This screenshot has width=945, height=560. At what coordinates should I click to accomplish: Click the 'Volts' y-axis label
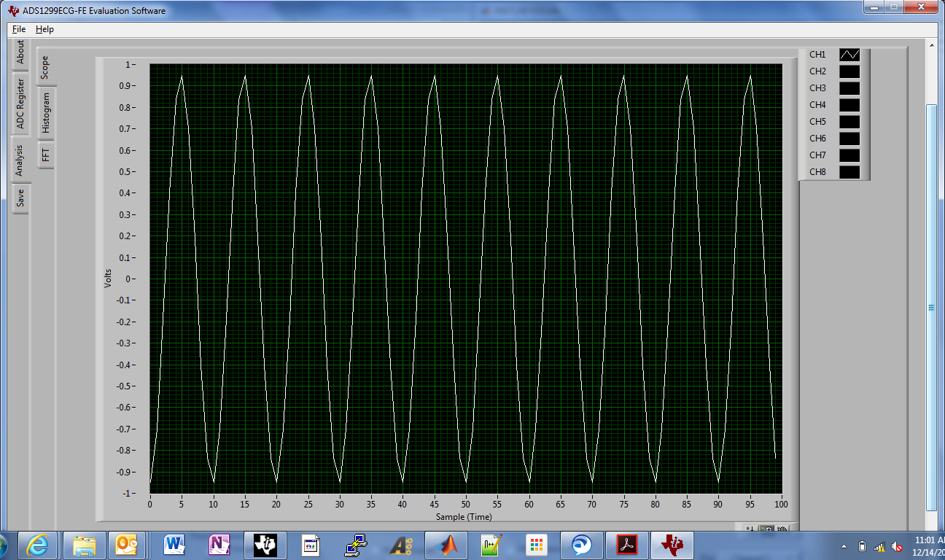108,279
